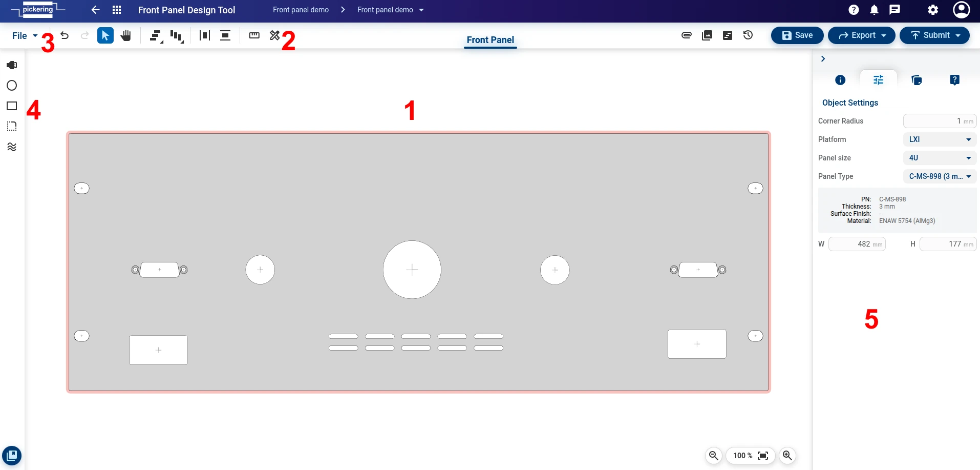The image size is (980, 470).
Task: Select the wavy lines tool
Action: (x=12, y=147)
